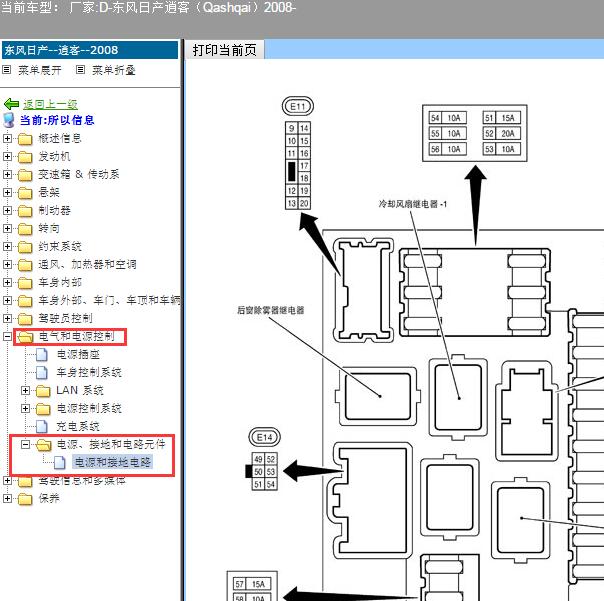Viewport: 604px width, 601px height.
Task: Click the 变速箱 & 传动系 folder icon
Action: [x=25, y=175]
